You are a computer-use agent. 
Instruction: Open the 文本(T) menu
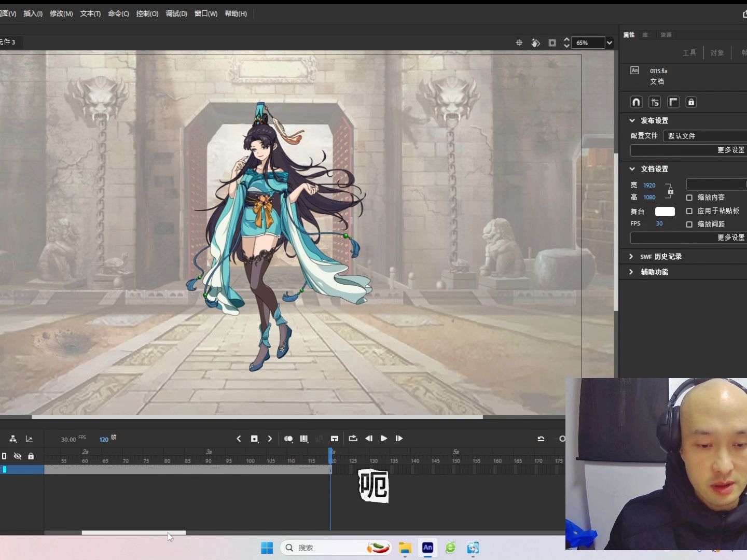click(x=90, y=13)
